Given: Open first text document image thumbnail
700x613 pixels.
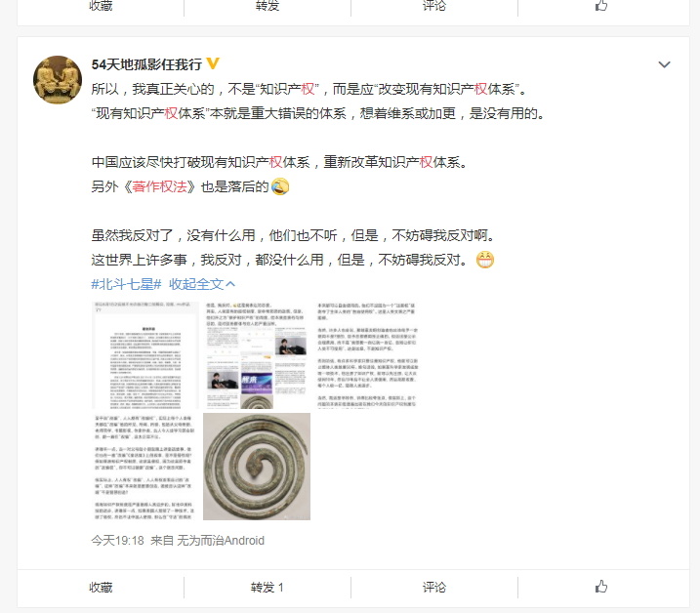Looking at the screenshot, I should (145, 355).
